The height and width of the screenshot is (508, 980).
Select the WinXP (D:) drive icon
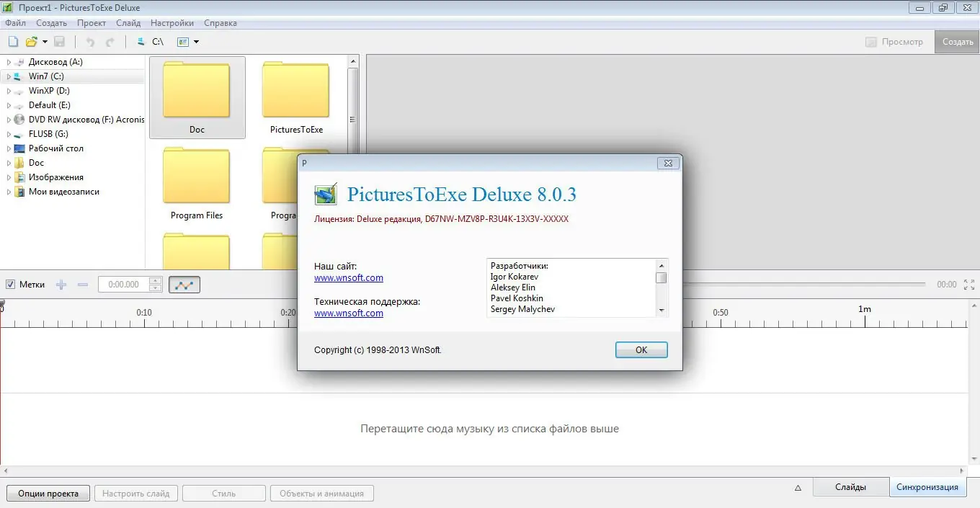click(x=19, y=91)
